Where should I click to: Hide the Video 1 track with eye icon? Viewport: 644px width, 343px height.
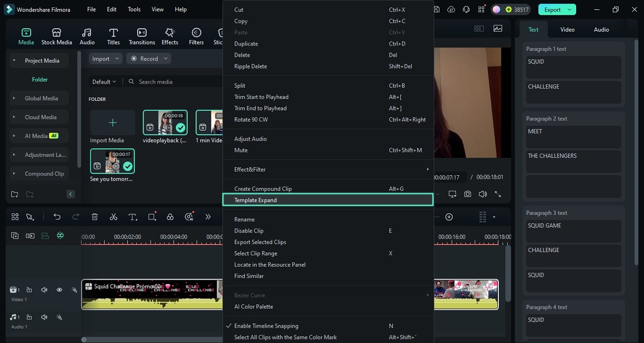click(59, 290)
